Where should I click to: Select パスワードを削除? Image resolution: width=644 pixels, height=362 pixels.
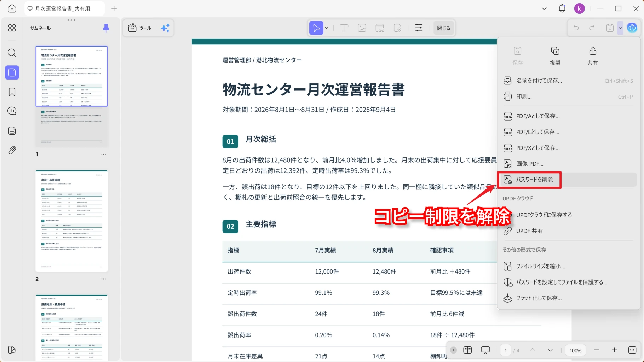568,180
